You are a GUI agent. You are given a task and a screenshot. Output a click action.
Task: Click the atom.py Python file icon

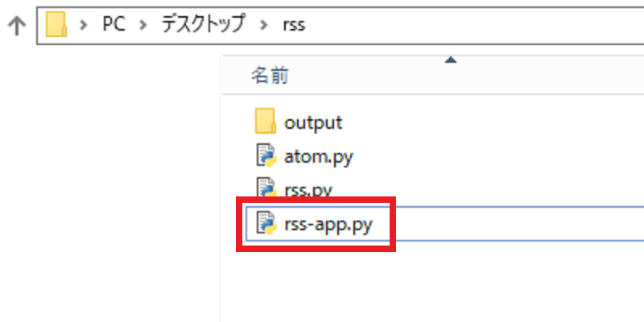[266, 155]
